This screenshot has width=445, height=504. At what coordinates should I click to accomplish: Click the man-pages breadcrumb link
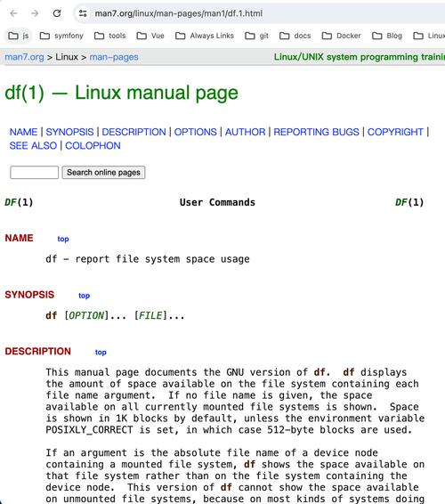[114, 57]
